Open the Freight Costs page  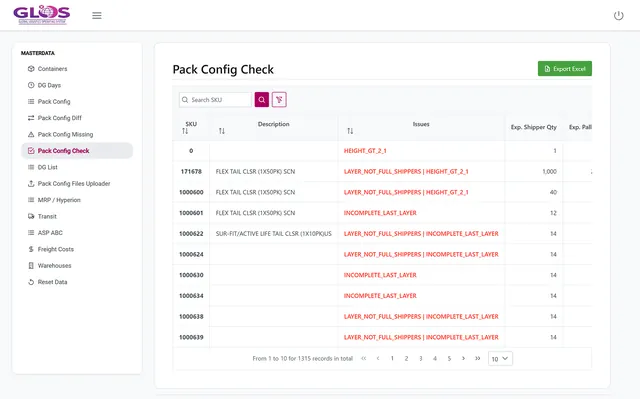(56, 249)
